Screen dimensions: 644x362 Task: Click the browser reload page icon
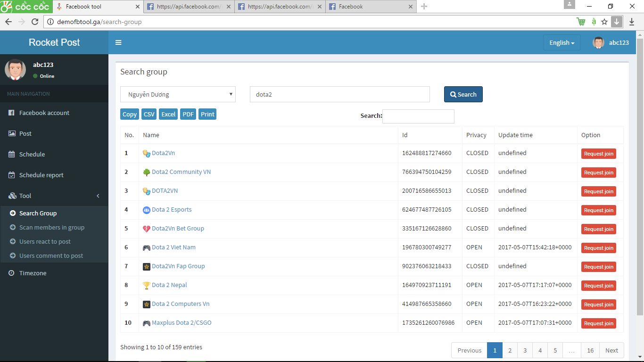pyautogui.click(x=35, y=22)
